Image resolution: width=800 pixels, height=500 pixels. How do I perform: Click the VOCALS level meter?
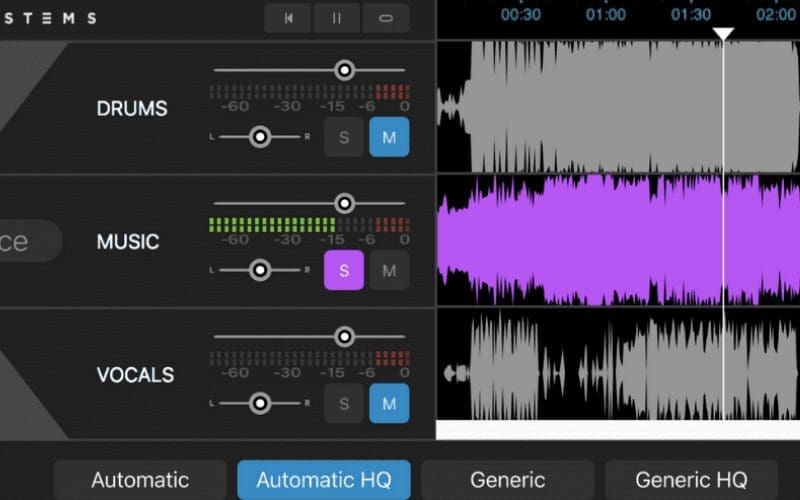(x=310, y=358)
